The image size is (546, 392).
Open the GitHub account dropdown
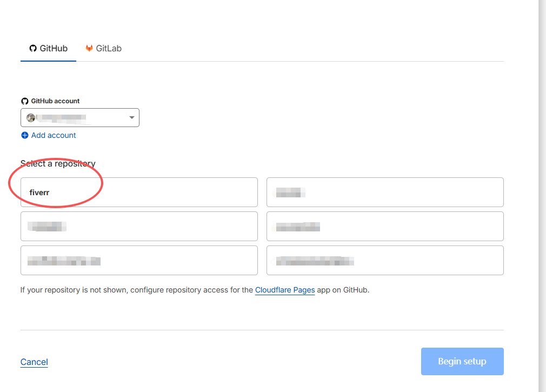(79, 118)
